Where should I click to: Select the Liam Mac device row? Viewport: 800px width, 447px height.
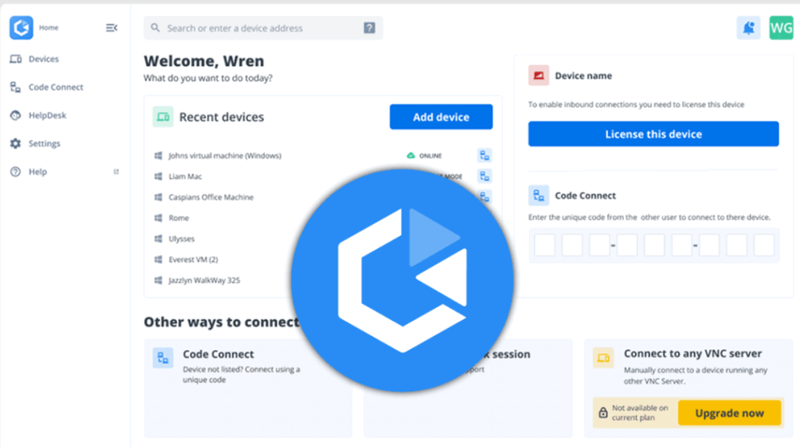pos(185,177)
